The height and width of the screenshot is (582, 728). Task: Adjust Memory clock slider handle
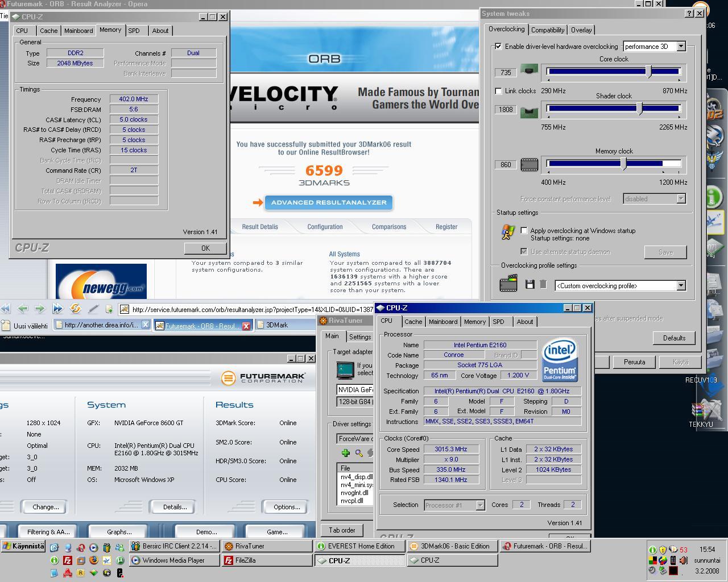(x=624, y=164)
